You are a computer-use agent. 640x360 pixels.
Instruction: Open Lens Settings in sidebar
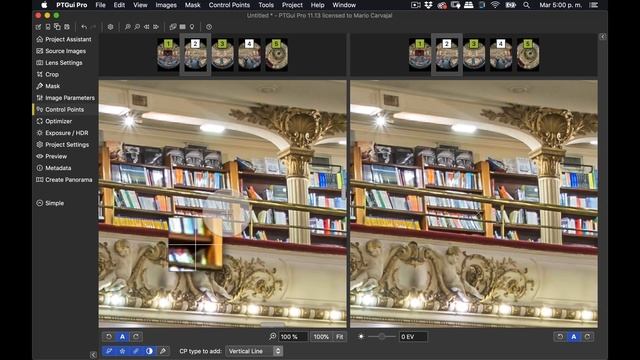tap(60, 63)
